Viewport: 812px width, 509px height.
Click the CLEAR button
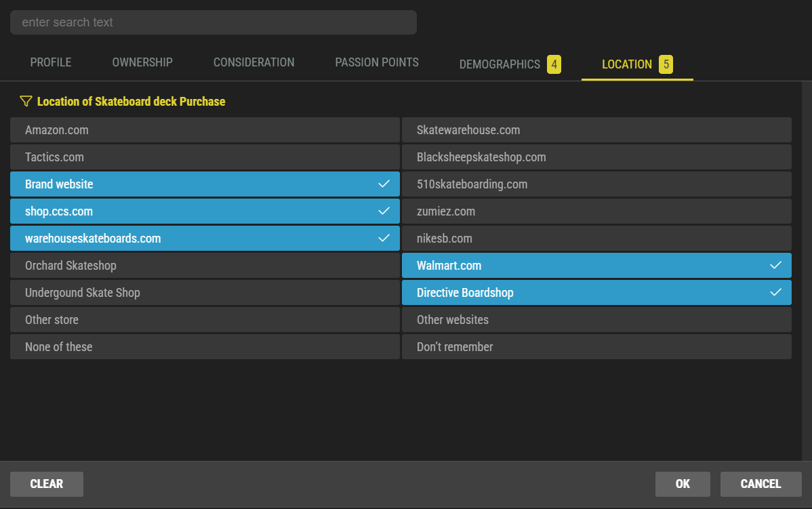click(x=47, y=484)
